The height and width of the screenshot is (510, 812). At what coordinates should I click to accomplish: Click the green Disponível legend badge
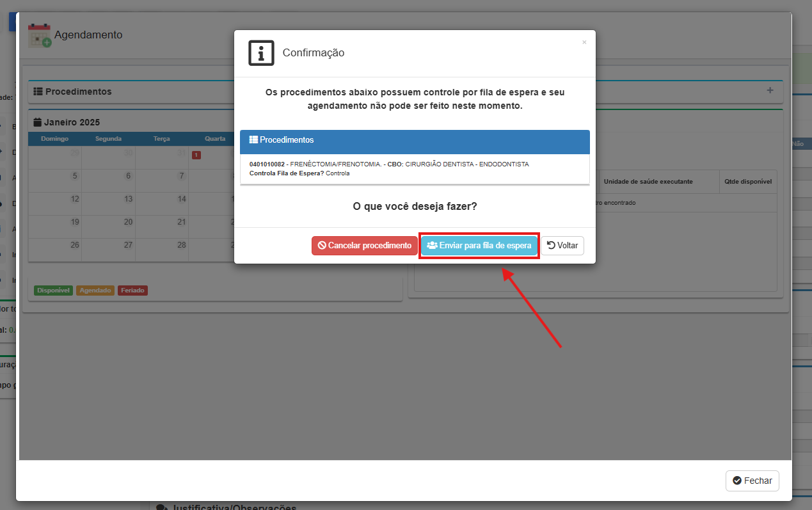point(53,291)
